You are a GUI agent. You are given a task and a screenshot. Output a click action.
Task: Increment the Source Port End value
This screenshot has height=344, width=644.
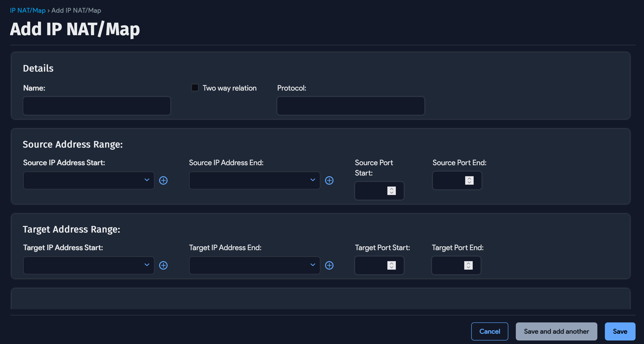(x=469, y=179)
